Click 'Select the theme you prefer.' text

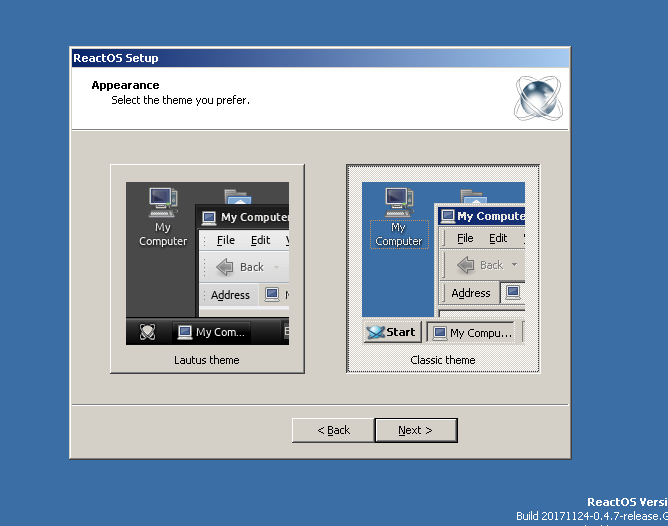tap(180, 100)
